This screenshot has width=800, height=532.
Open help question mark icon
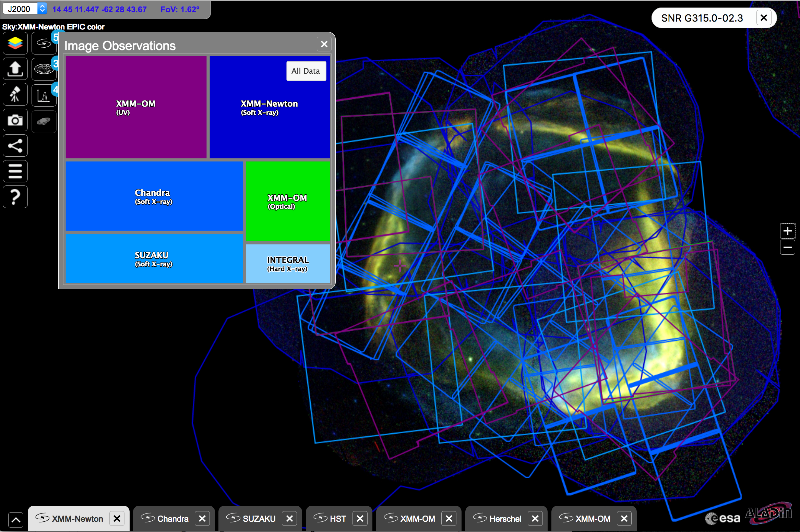[15, 197]
